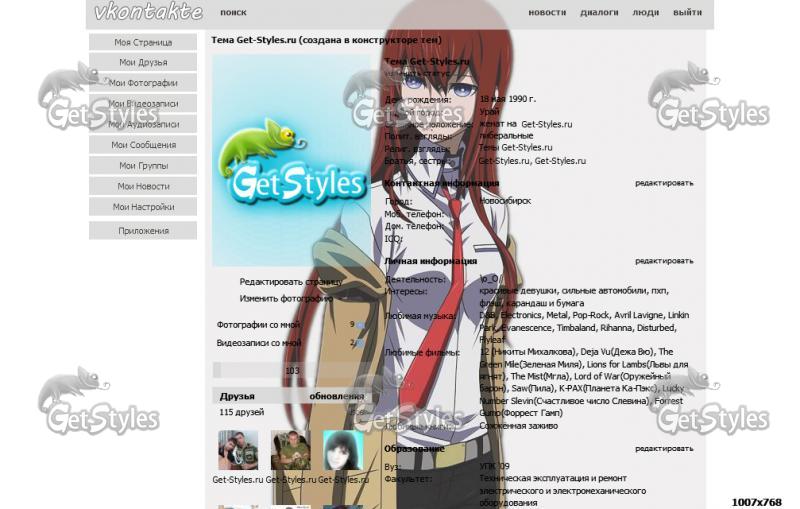Click the page title Тема Get-Styles.ru

coord(327,40)
